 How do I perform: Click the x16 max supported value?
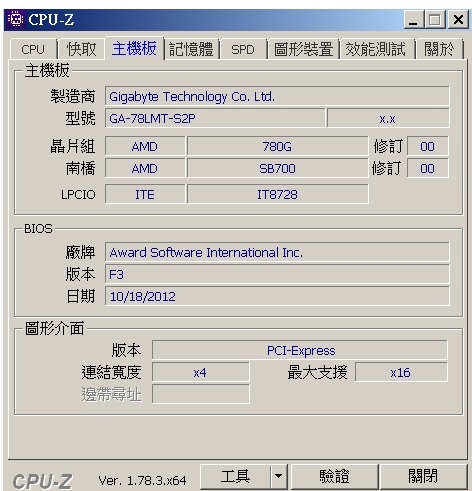click(x=401, y=372)
